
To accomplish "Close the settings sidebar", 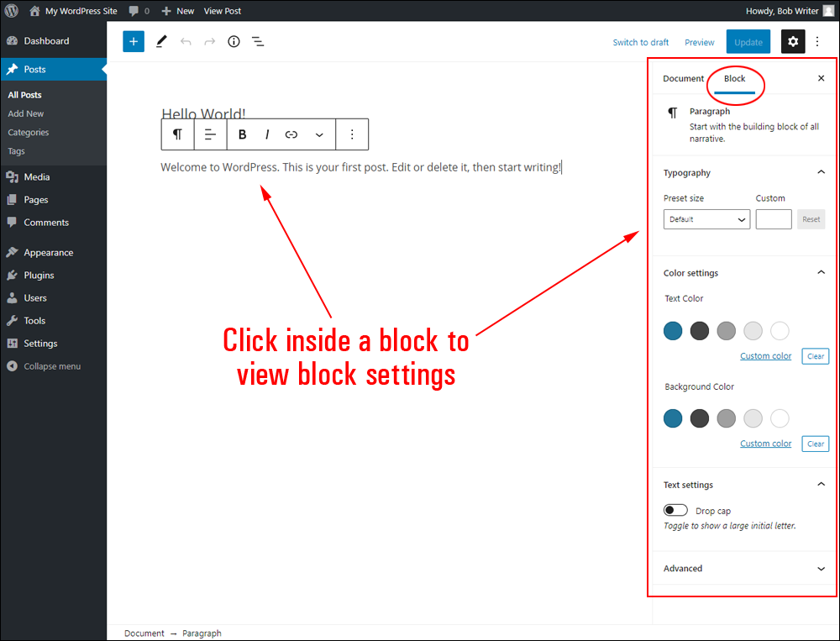I will 822,78.
